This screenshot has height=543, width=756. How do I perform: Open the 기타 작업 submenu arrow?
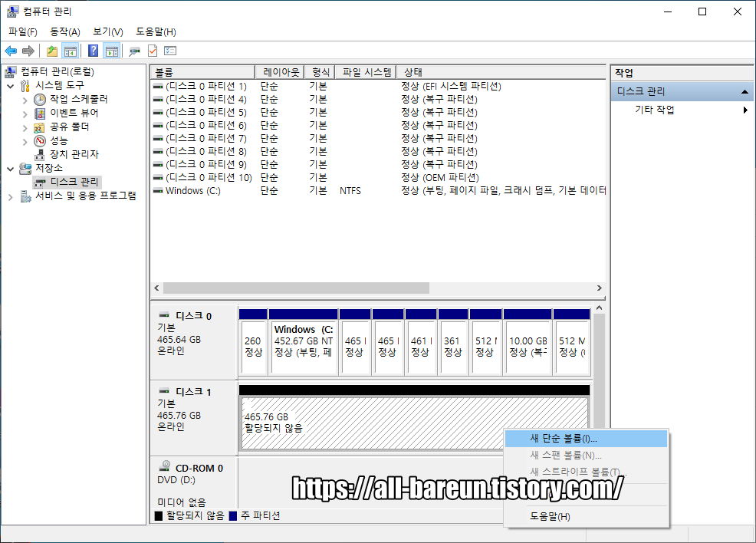click(745, 110)
